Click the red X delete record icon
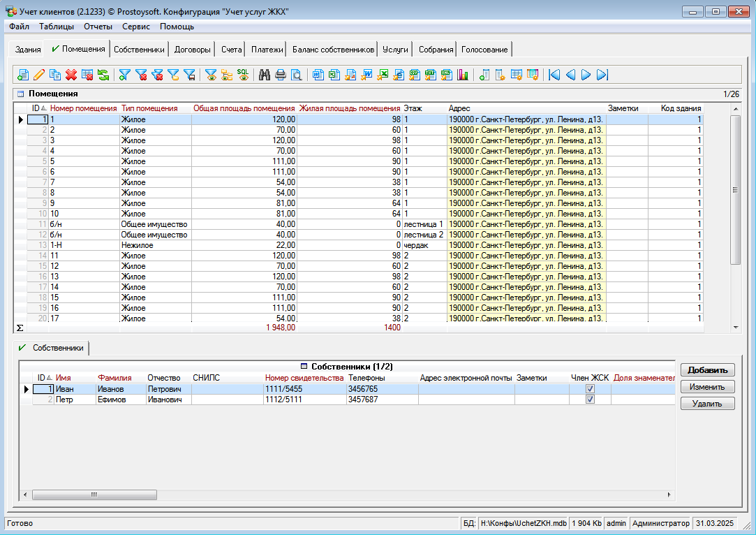 (71, 75)
